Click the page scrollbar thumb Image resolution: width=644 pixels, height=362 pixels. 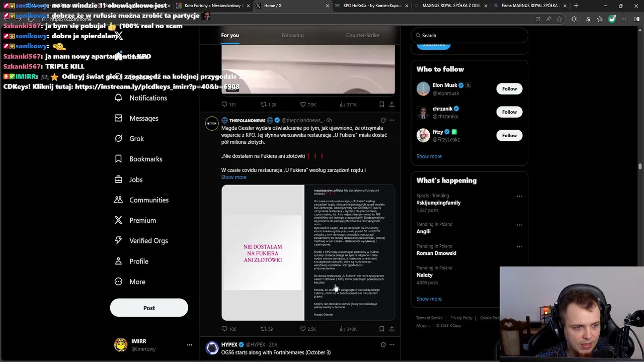[640, 166]
